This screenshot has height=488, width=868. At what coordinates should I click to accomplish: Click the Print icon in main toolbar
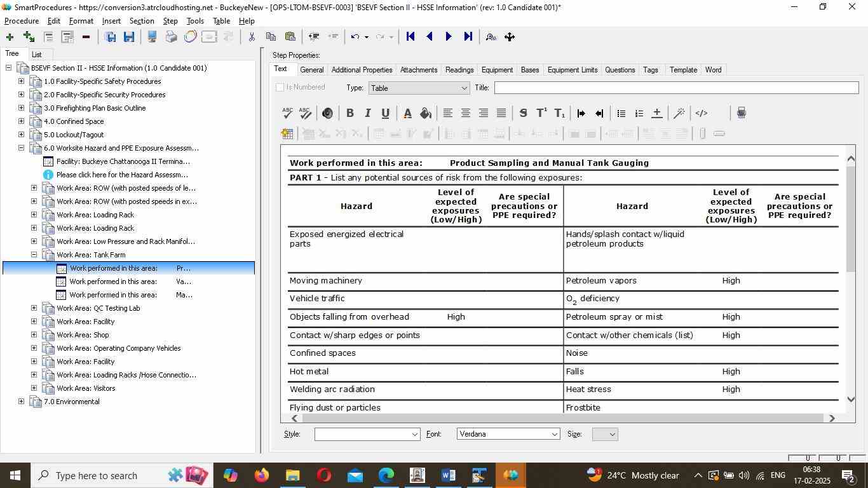(171, 37)
